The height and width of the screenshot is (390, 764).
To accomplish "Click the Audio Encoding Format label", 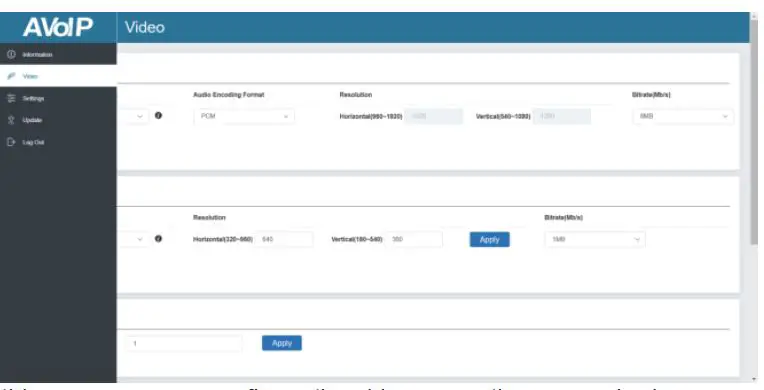I will pos(229,95).
